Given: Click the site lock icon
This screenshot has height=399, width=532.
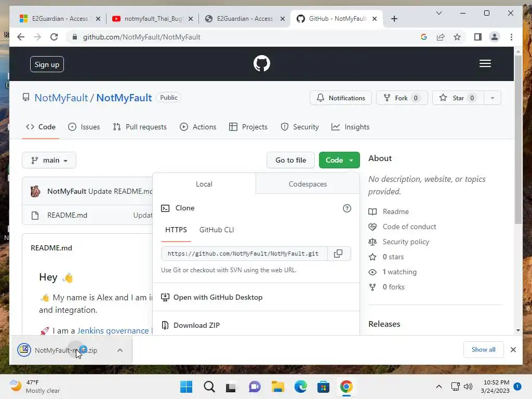Looking at the screenshot, I should 75,37.
